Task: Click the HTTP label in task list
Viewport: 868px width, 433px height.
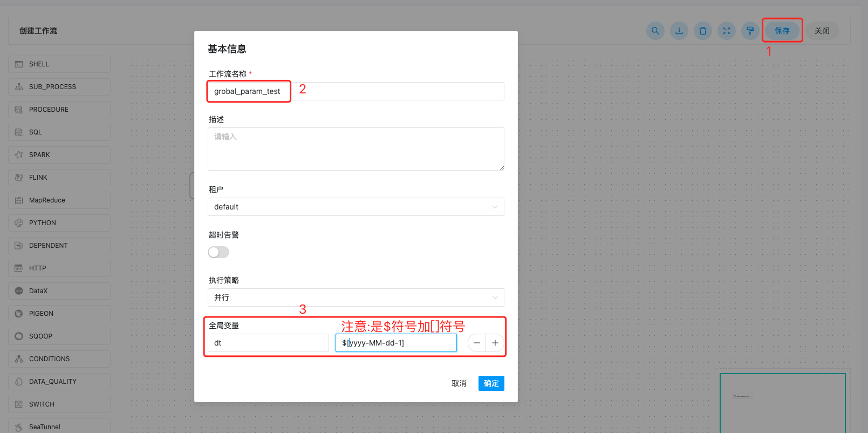Action: [x=38, y=268]
